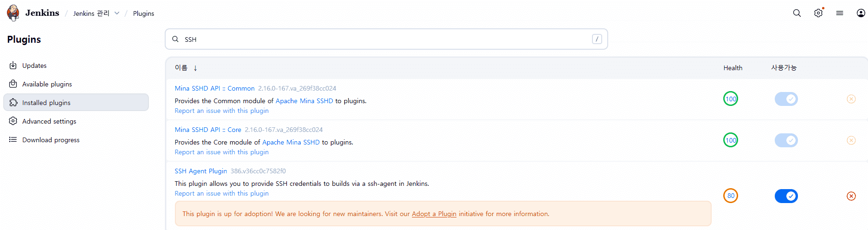Open the settings gear icon in header
This screenshot has width=868, height=230.
818,13
